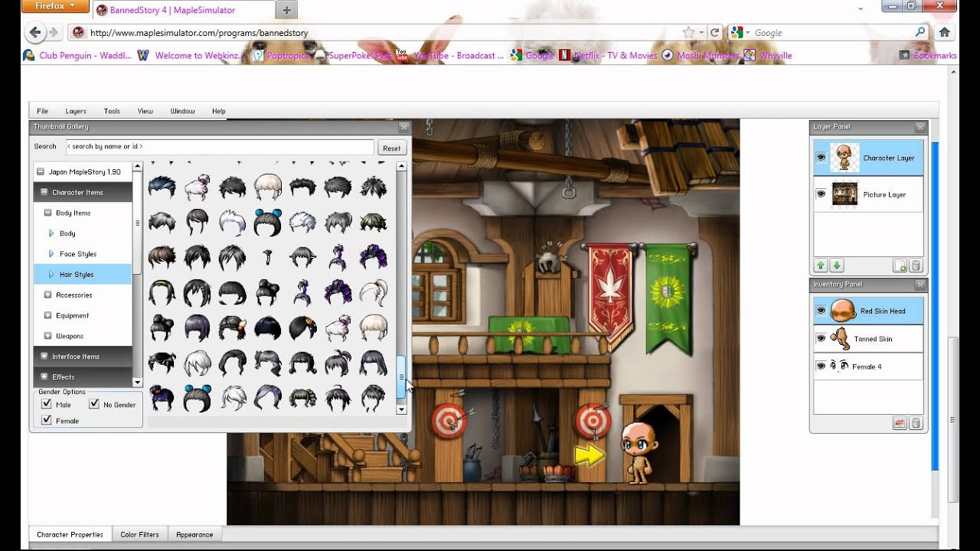Pick the white side ponytail hair
The image size is (980, 551).
click(374, 292)
